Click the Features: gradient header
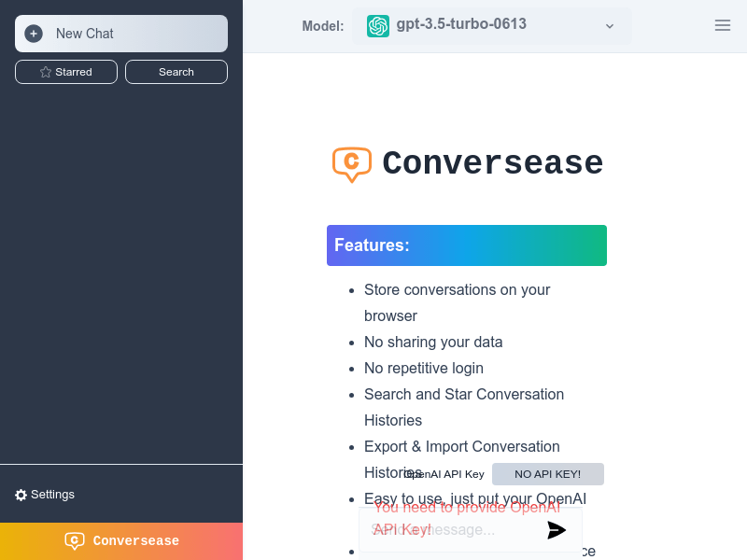Viewport: 747px width, 560px height. point(466,245)
